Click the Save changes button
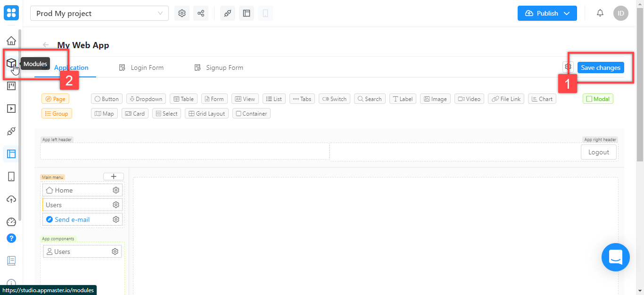The width and height of the screenshot is (644, 295). point(600,67)
